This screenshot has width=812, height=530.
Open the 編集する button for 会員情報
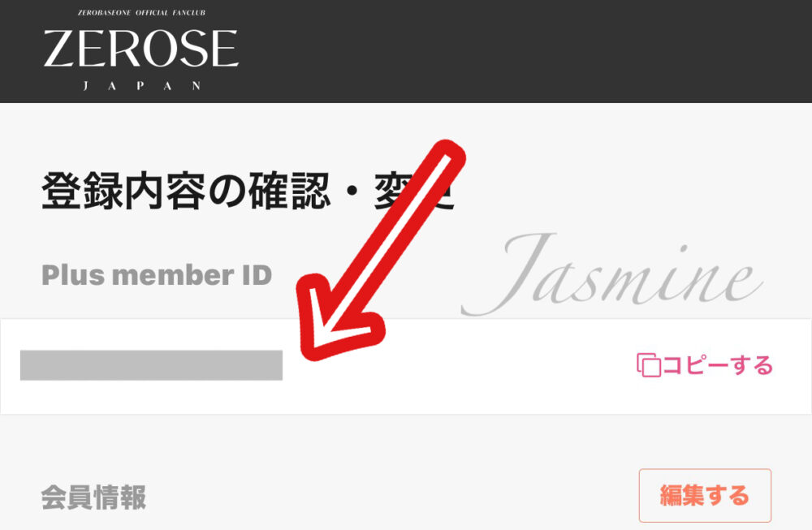705,495
